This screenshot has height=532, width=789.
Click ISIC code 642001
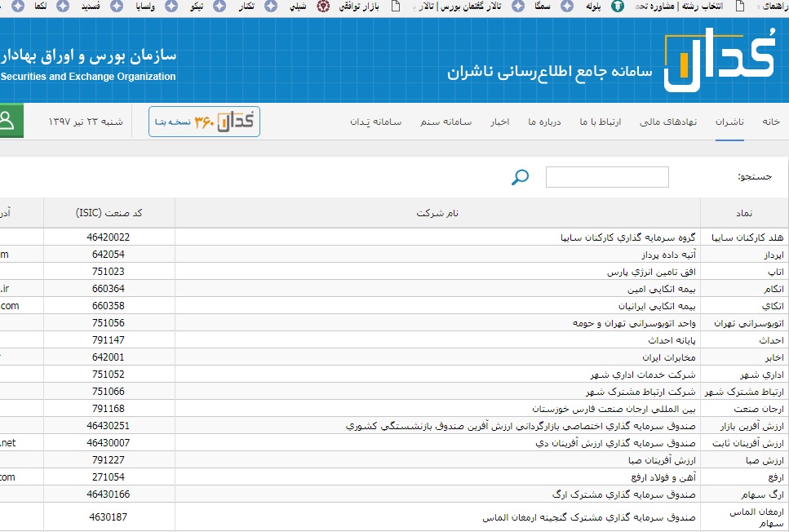(109, 357)
